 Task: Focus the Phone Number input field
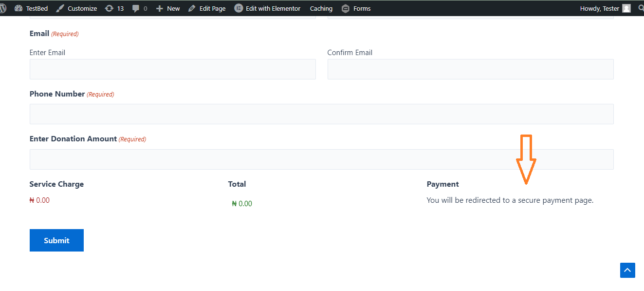322,114
